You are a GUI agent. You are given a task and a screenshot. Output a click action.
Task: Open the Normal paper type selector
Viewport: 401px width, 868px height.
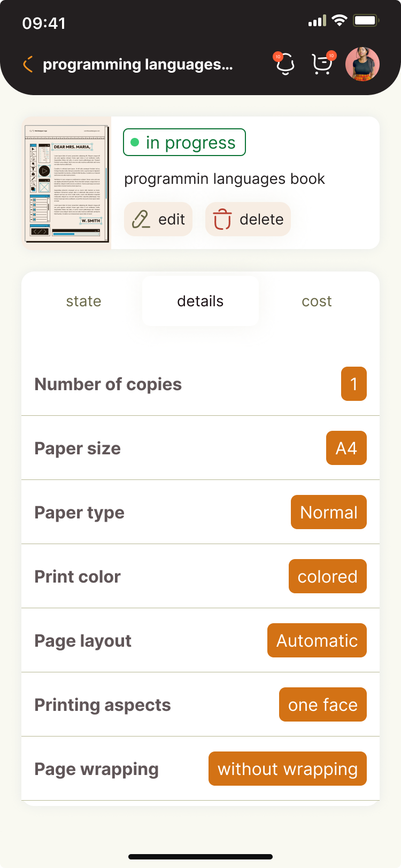tap(328, 512)
